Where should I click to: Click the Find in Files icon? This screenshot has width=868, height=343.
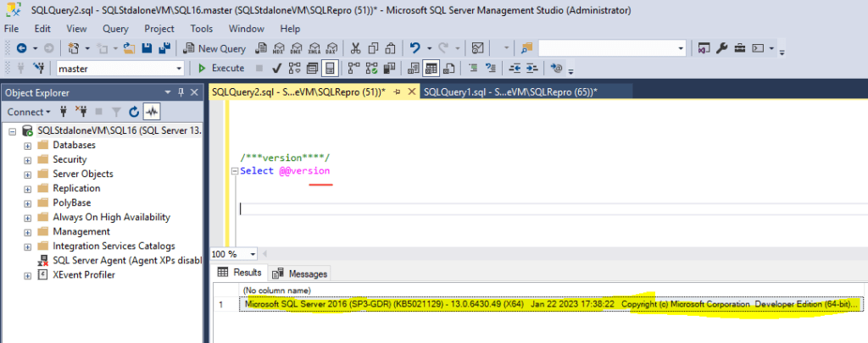[x=526, y=48]
